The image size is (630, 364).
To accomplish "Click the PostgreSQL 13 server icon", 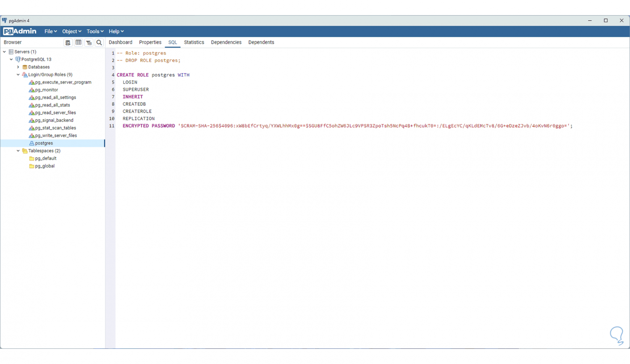I will 18,60.
